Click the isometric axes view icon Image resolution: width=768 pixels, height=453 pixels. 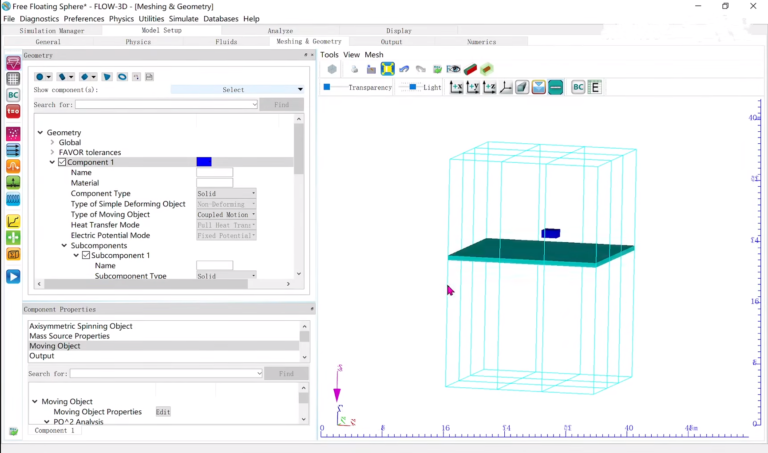coord(505,88)
